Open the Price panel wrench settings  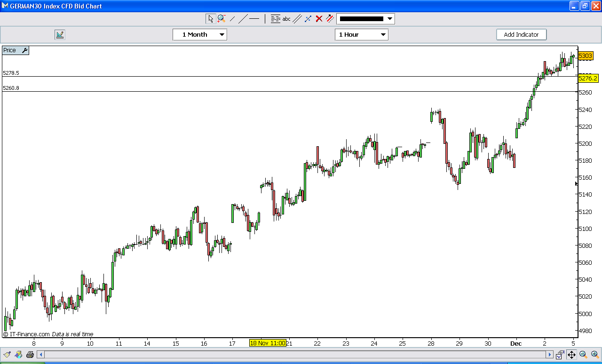(x=25, y=50)
